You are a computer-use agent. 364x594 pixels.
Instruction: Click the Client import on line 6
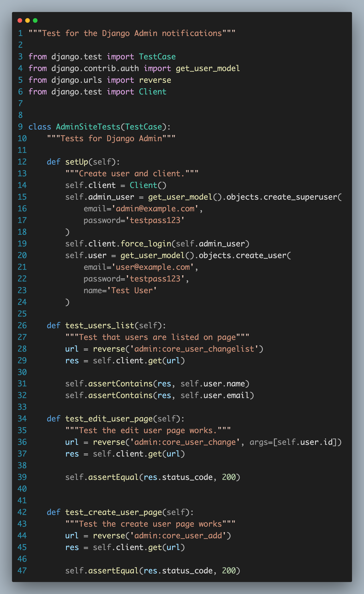(153, 92)
